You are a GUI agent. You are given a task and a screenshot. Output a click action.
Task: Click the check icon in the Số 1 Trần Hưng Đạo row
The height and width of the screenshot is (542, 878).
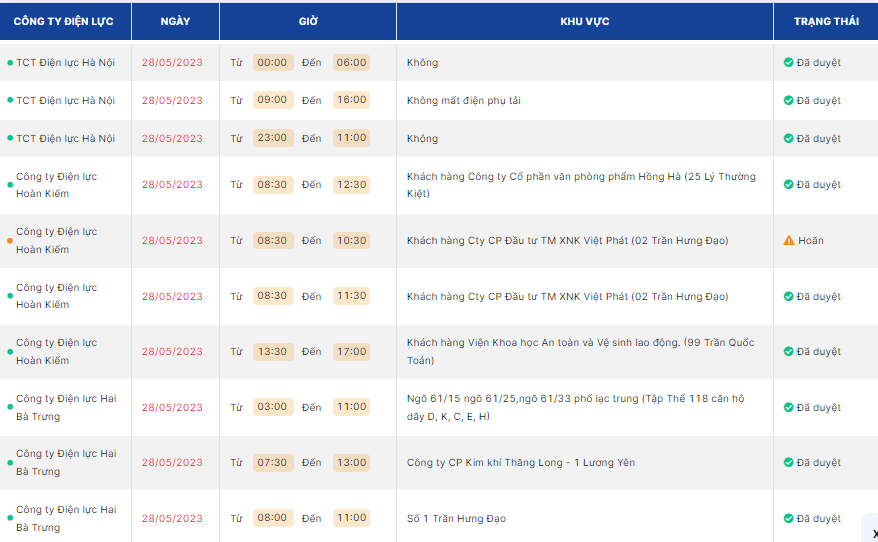click(x=788, y=519)
